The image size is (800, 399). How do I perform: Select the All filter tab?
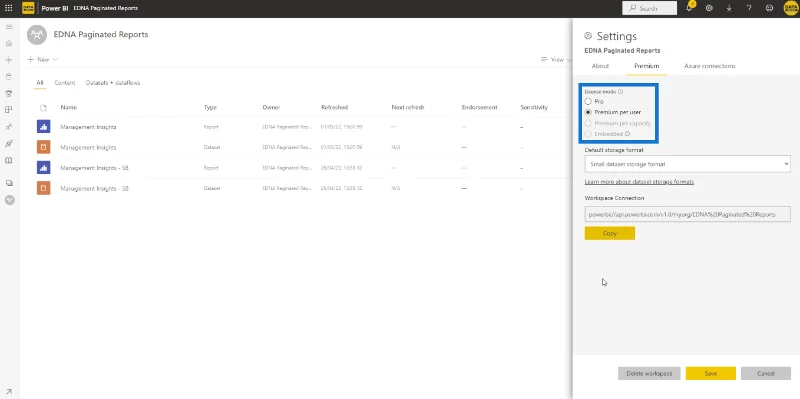tap(40, 83)
